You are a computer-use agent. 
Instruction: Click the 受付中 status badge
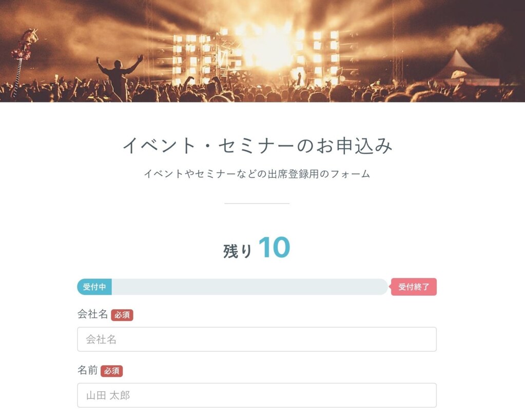point(94,287)
